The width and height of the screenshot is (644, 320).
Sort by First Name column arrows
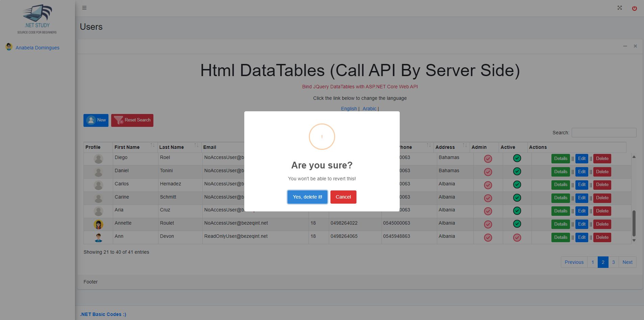pyautogui.click(x=152, y=145)
